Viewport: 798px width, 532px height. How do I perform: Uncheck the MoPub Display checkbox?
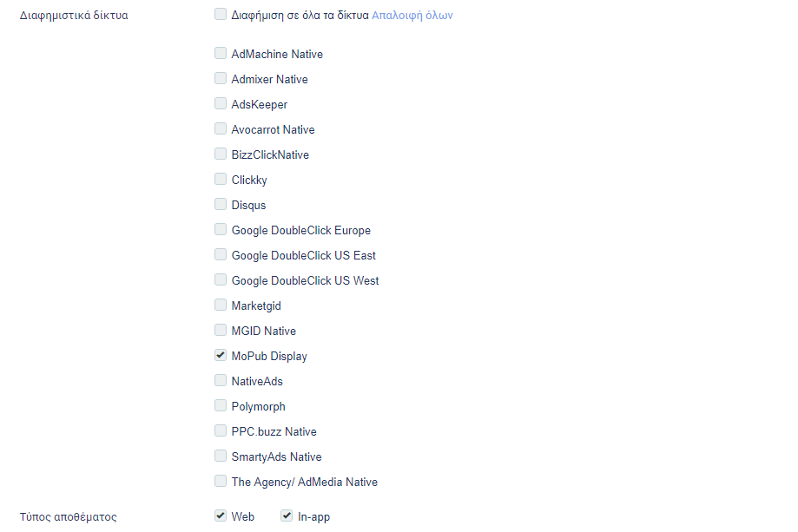221,355
